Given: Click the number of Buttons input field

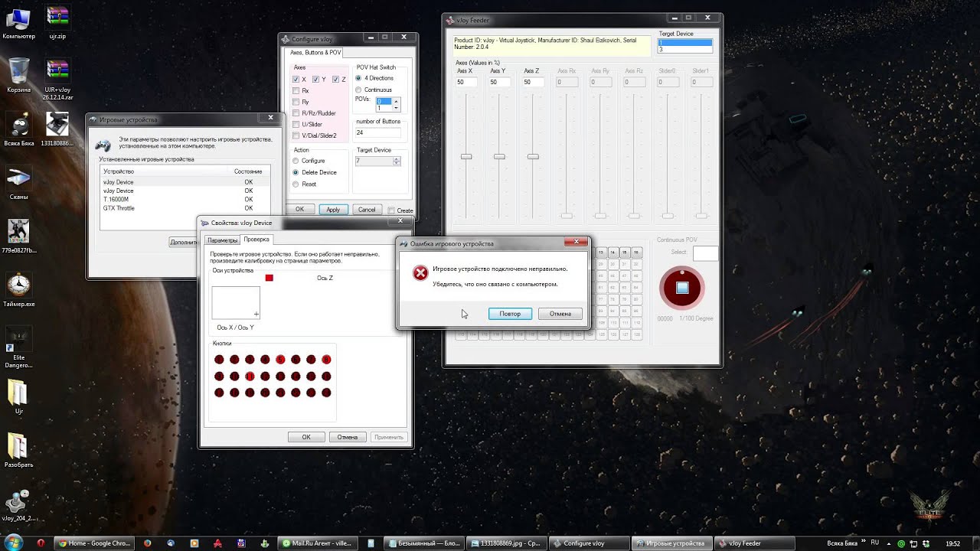Looking at the screenshot, I should click(378, 132).
